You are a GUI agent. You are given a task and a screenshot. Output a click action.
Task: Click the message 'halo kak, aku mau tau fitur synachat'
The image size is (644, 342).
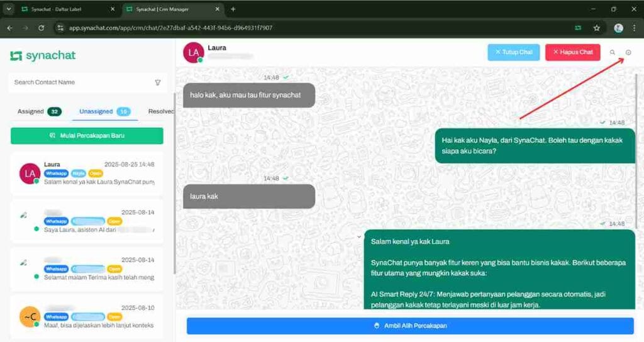click(249, 96)
